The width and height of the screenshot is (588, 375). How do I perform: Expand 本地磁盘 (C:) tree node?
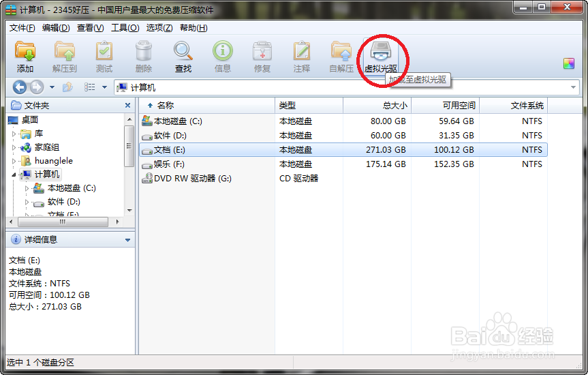click(27, 188)
